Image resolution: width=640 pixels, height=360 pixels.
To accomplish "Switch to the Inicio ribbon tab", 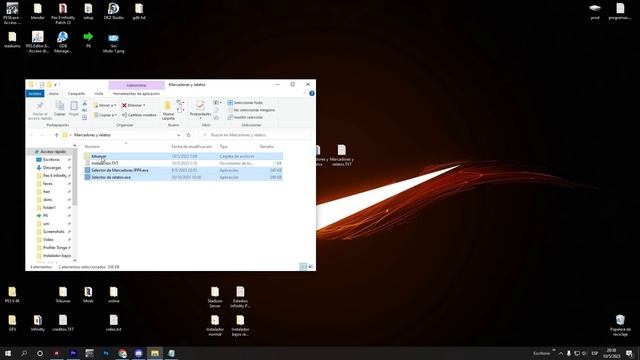I will click(54, 93).
